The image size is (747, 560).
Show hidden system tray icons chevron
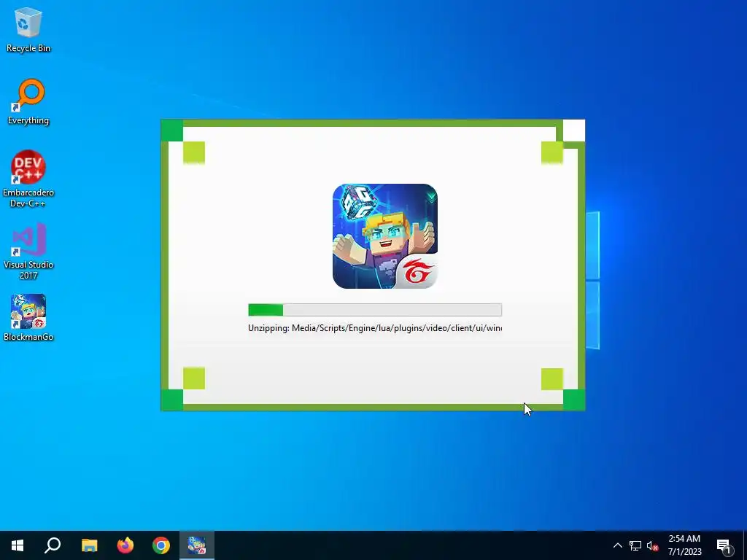point(617,545)
